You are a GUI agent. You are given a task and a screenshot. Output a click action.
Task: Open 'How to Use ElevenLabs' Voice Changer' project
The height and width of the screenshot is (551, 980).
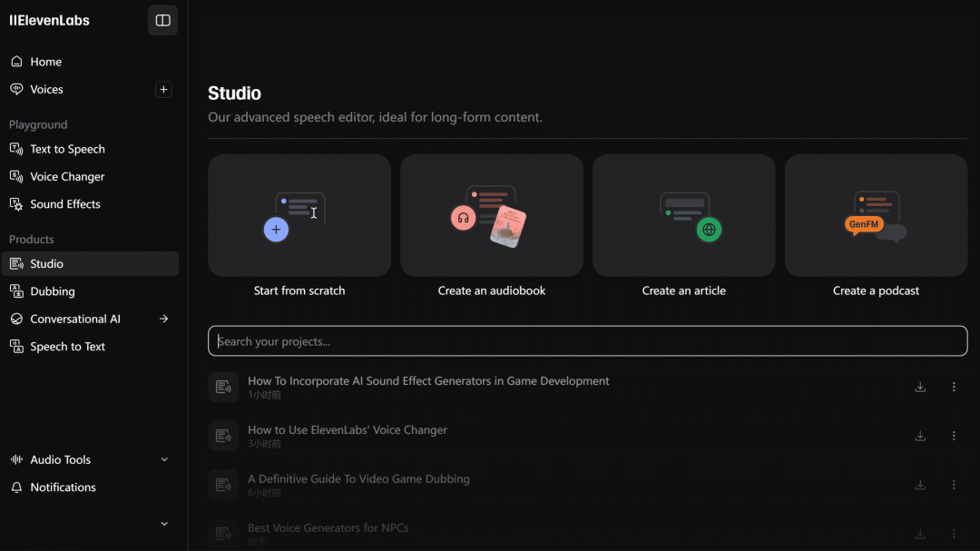[348, 429]
